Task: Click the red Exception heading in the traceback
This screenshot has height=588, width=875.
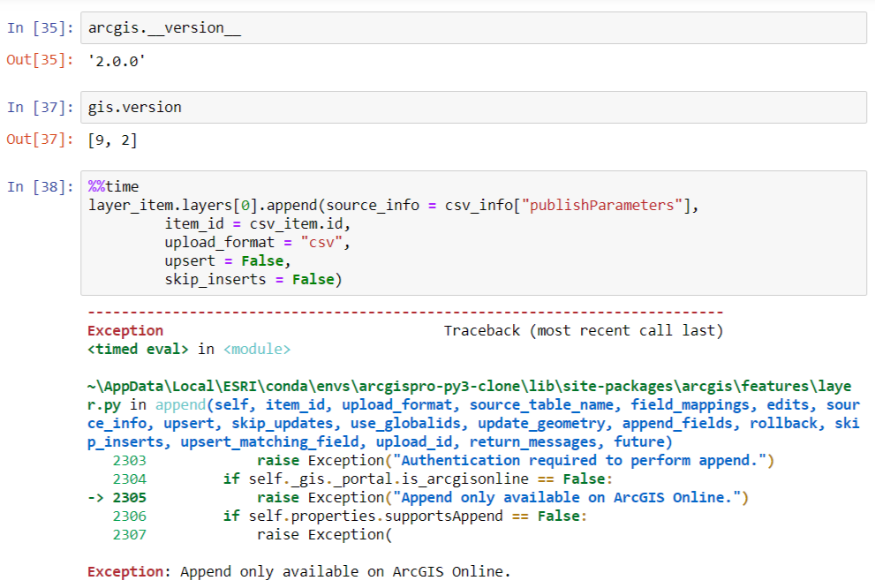Action: coord(125,331)
